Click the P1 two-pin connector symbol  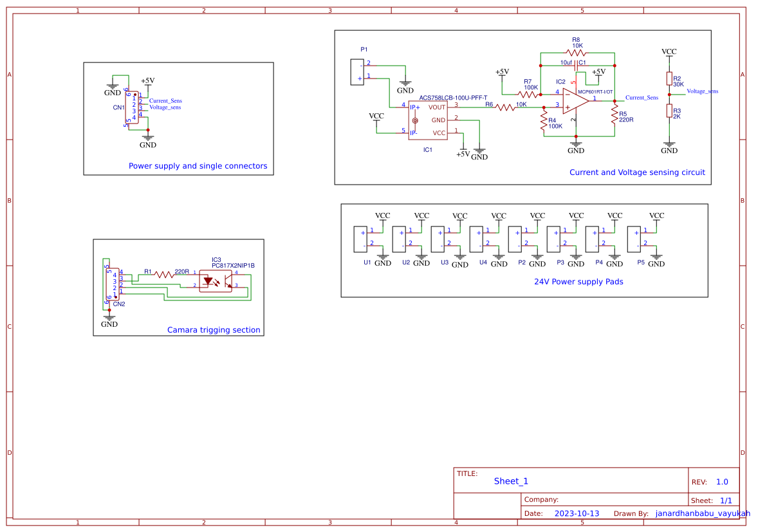pos(356,71)
